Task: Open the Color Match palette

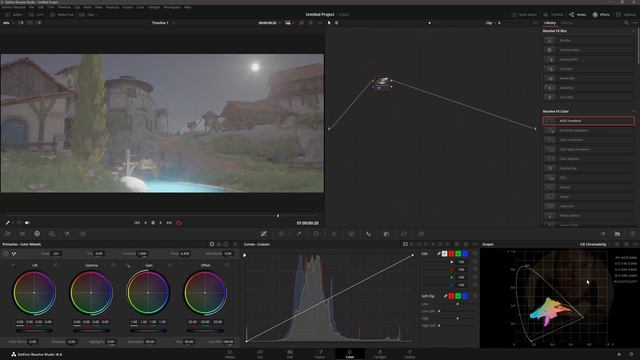Action: pyautogui.click(x=22, y=234)
